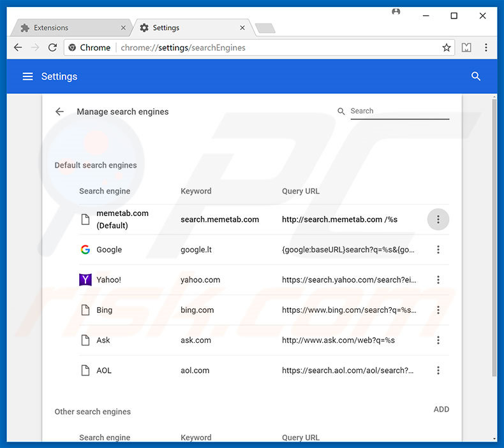Select the memetab.com (Default) engine name

coord(122,219)
